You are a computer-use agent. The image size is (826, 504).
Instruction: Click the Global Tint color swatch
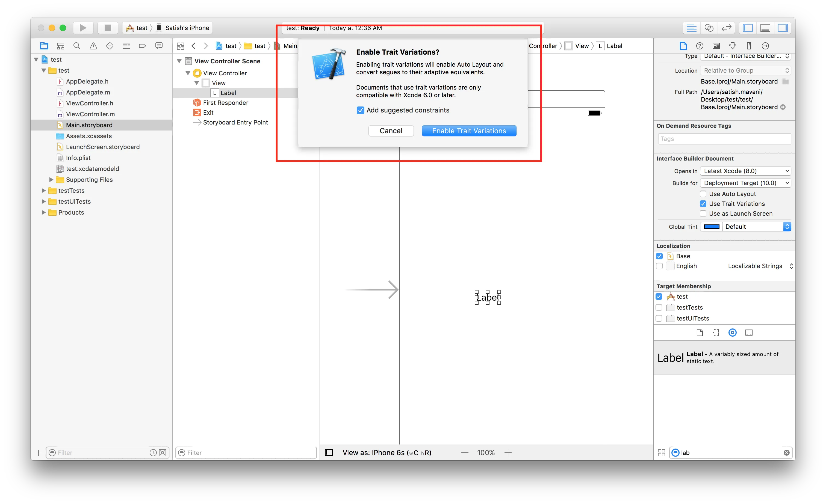712,227
